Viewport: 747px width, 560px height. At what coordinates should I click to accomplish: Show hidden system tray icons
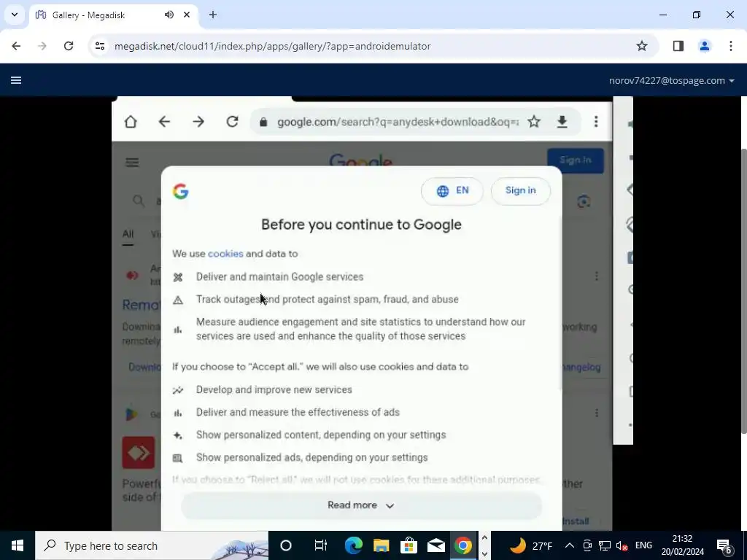coord(569,545)
